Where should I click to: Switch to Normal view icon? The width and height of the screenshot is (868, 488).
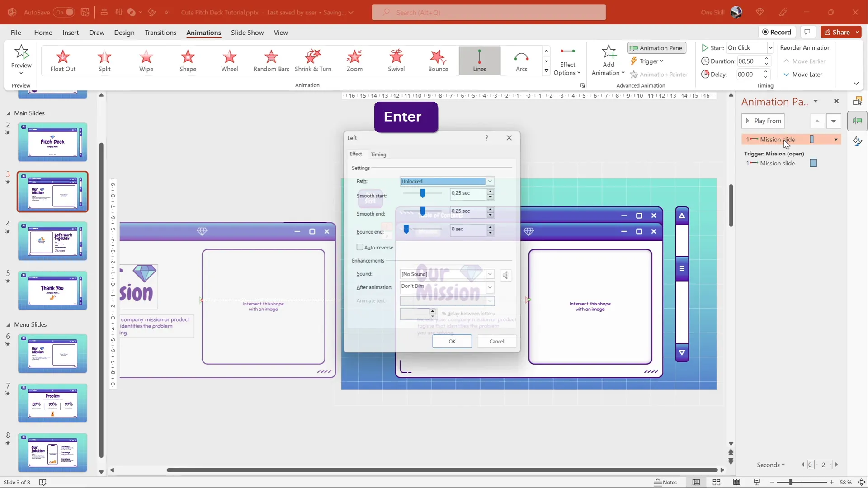click(696, 482)
